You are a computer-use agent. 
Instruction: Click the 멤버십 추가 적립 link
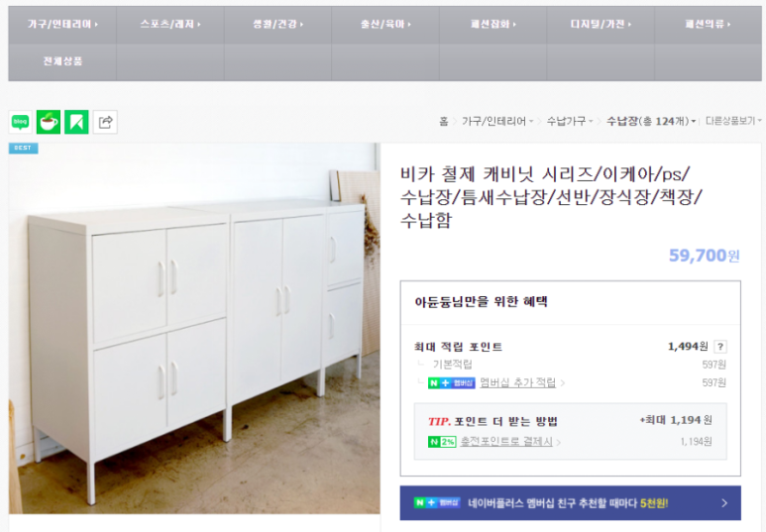pyautogui.click(x=518, y=383)
